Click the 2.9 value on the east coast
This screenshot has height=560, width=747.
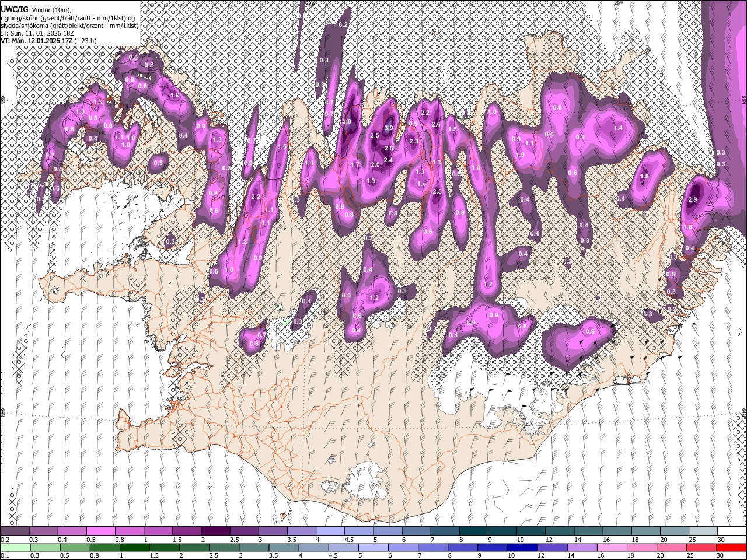point(693,199)
